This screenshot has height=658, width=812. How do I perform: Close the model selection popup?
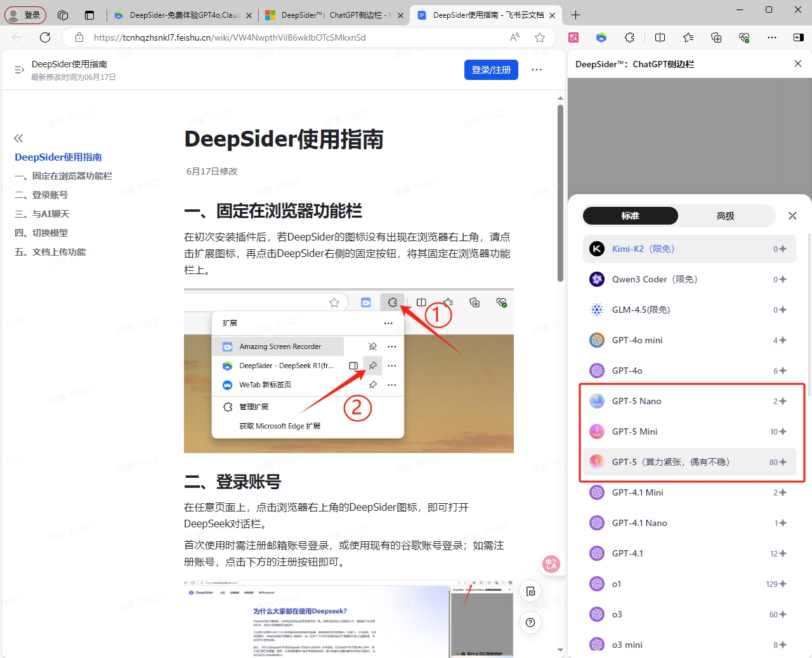792,216
